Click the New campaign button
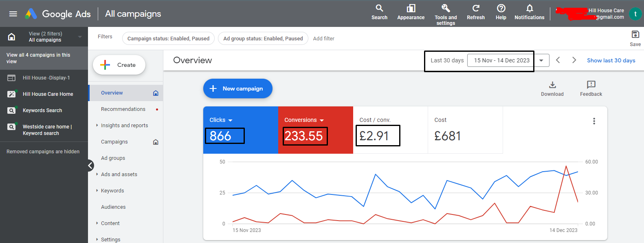Screen dimensions: 644x243 pos(237,88)
